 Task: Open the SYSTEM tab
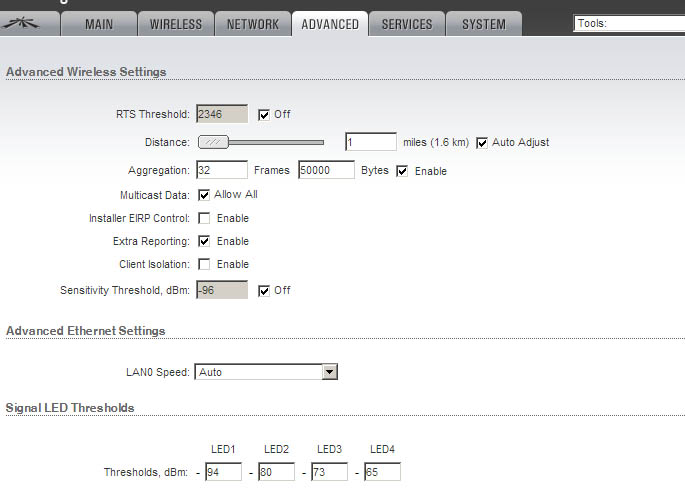[x=484, y=24]
